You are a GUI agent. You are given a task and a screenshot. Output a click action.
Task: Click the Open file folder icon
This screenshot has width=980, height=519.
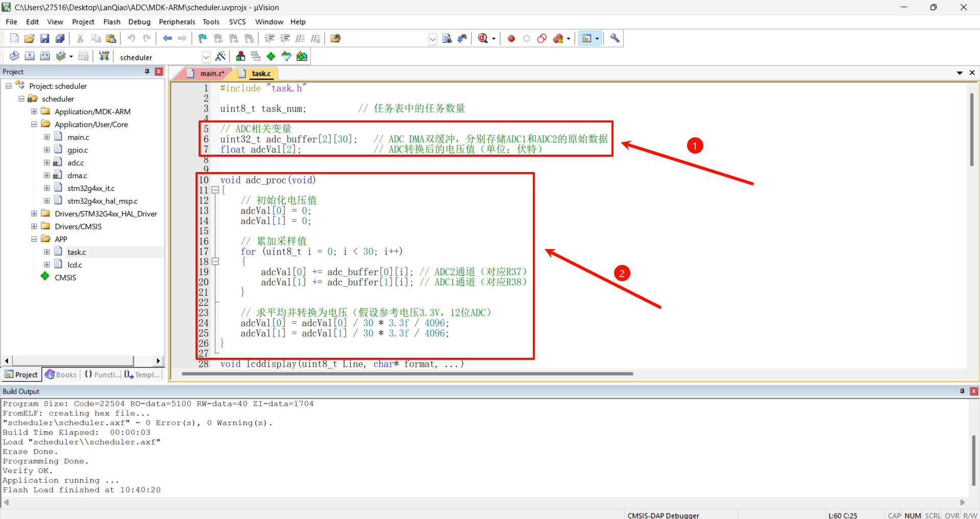pos(30,38)
